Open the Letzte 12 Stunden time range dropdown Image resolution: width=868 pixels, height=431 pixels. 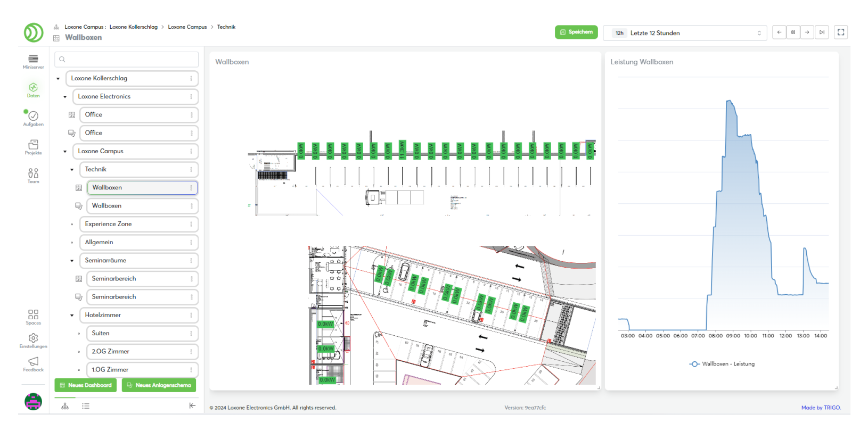(x=685, y=33)
